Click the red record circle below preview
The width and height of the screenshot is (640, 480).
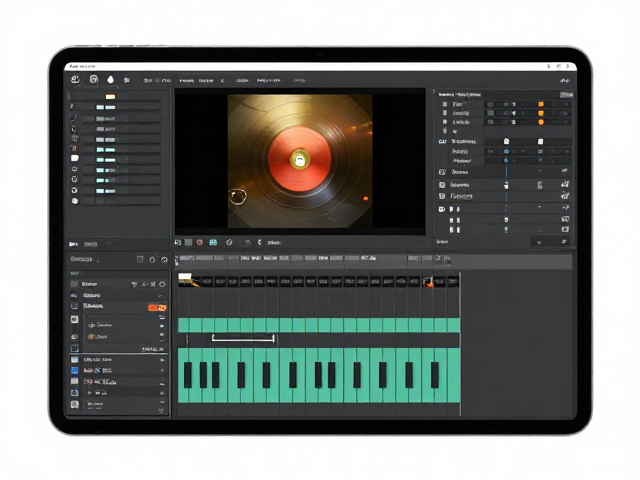pyautogui.click(x=200, y=242)
